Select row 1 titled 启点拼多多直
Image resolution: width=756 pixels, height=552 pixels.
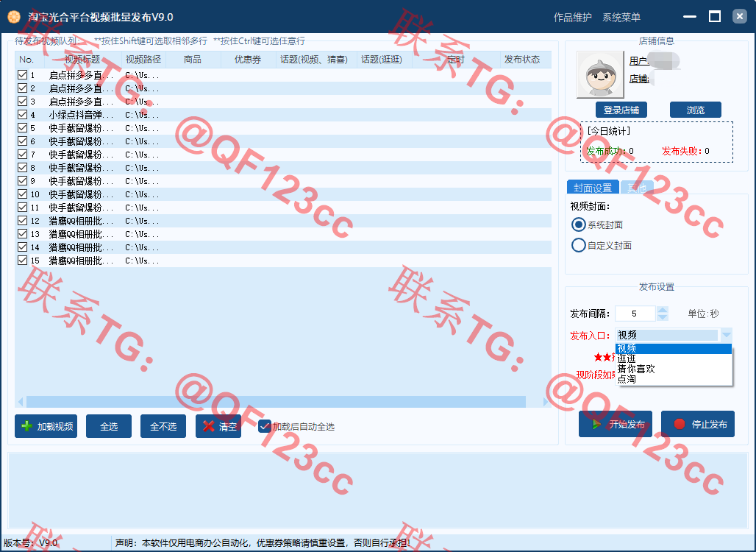[x=283, y=75]
